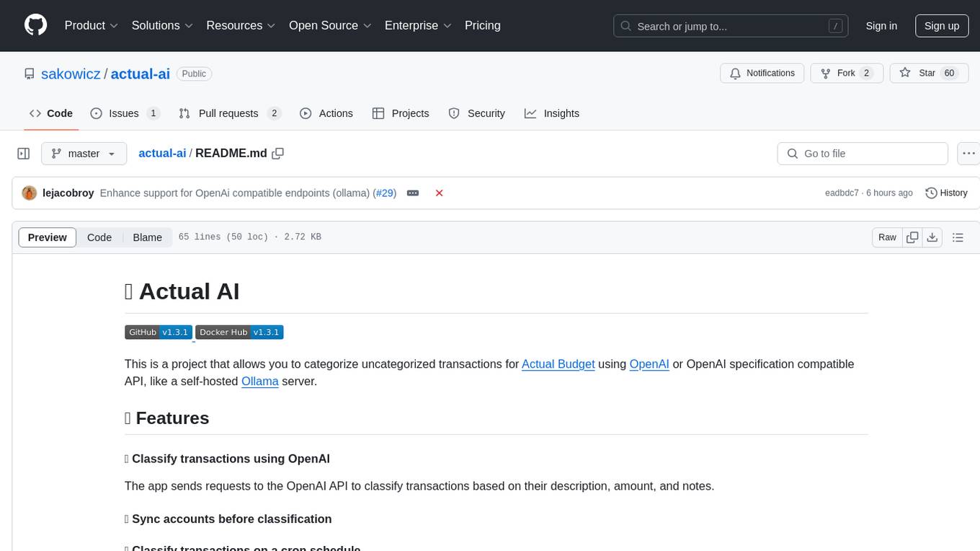This screenshot has height=551, width=980.
Task: Show failed checks status icon
Action: (440, 193)
